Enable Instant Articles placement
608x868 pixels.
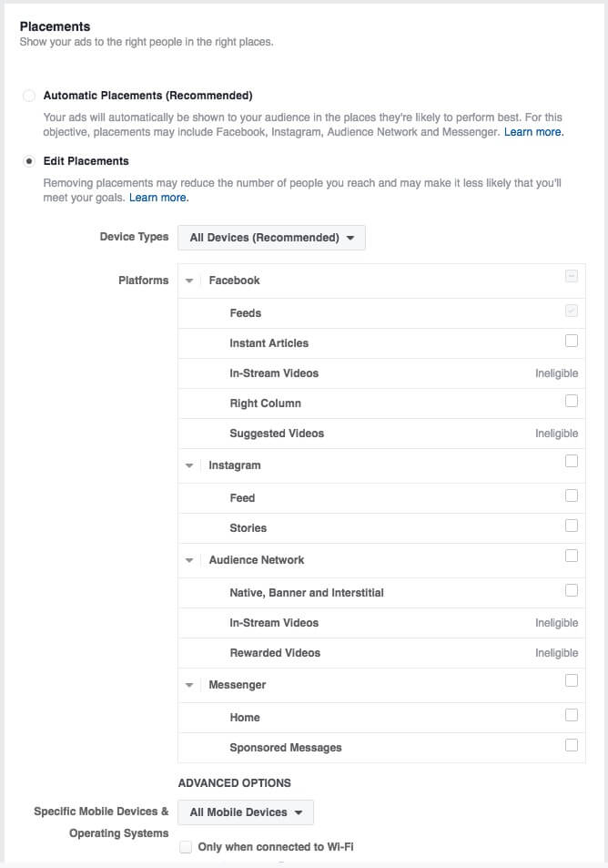pos(571,341)
